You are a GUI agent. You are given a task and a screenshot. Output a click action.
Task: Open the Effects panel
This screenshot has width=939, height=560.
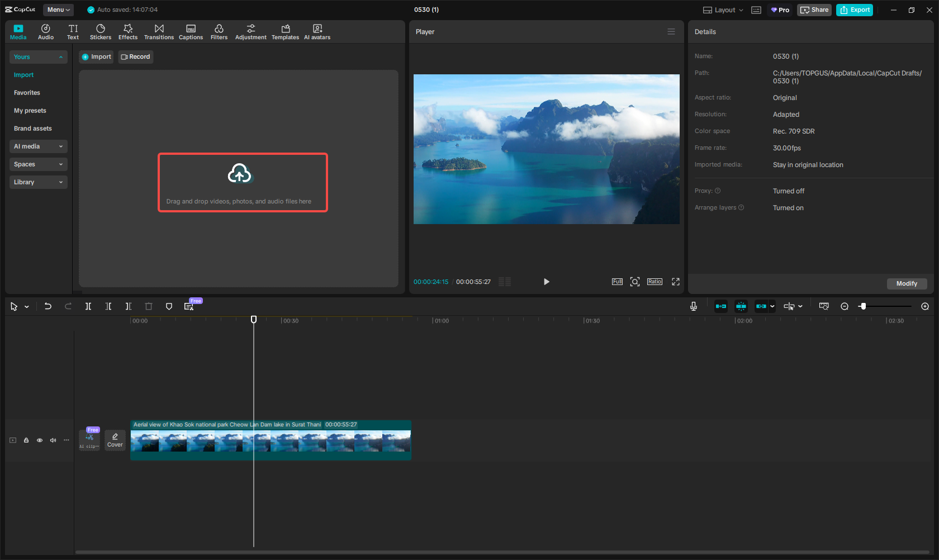128,31
